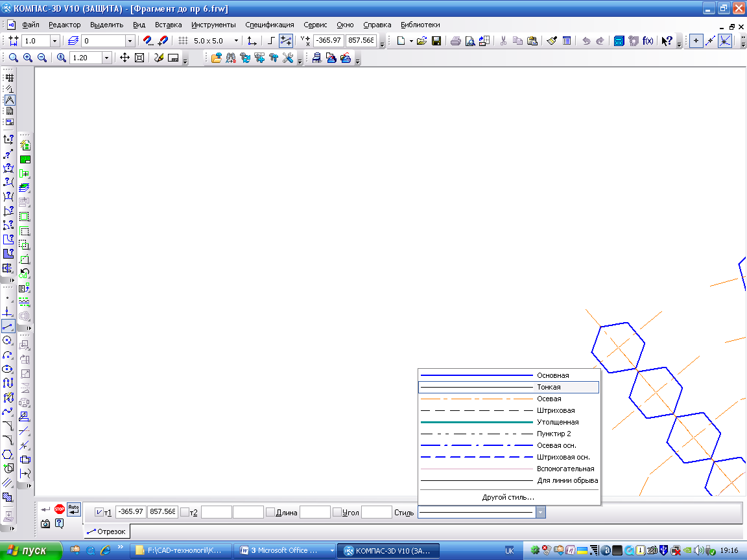This screenshot has height=560, width=747.
Task: Select the Ellipse tool
Action: (7, 369)
